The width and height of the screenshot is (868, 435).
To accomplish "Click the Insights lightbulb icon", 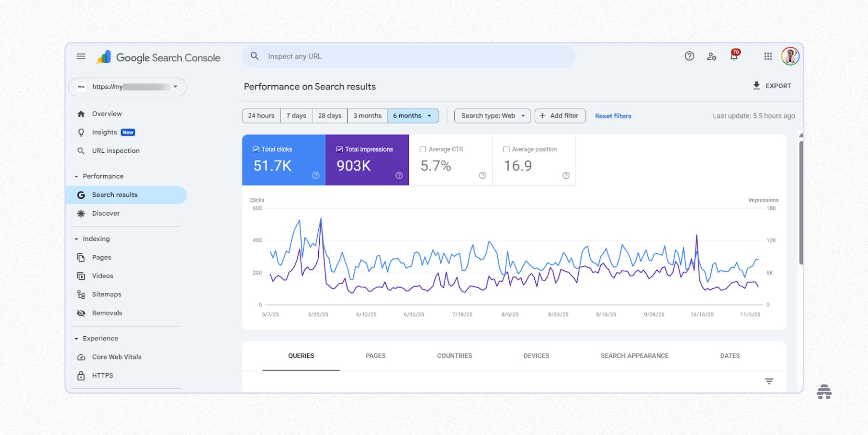I will click(x=81, y=132).
